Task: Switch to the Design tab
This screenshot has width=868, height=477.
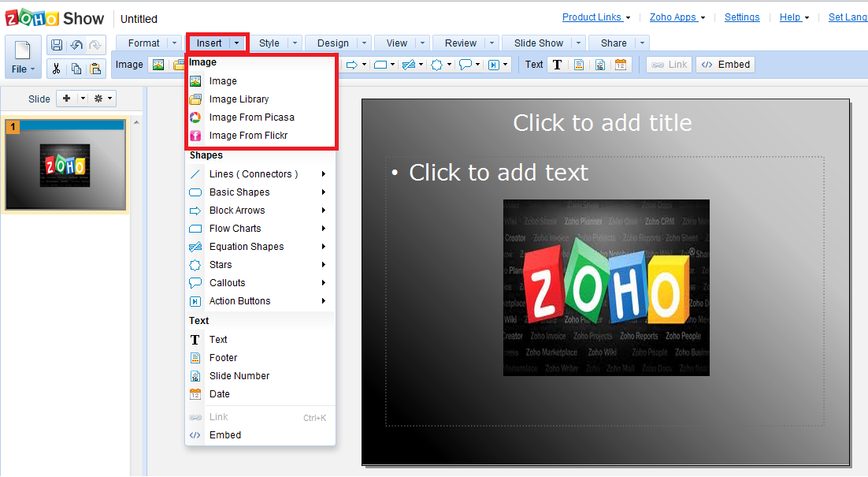Action: pos(332,43)
